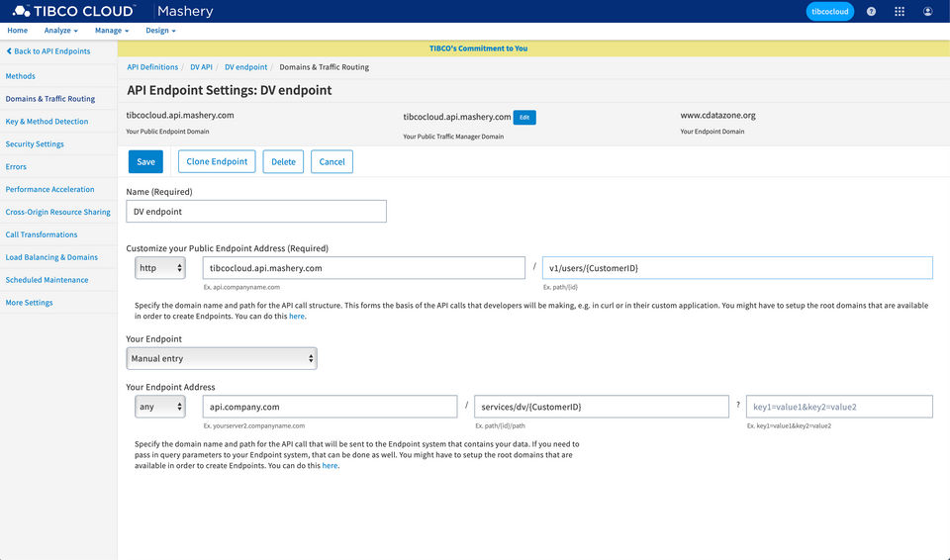Screen dimensions: 950x560
Task: Open Load Balancing & Domains
Action: [x=51, y=257]
